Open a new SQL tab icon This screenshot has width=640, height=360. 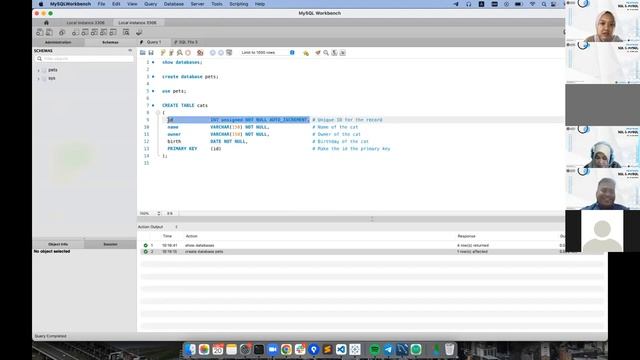tap(40, 32)
